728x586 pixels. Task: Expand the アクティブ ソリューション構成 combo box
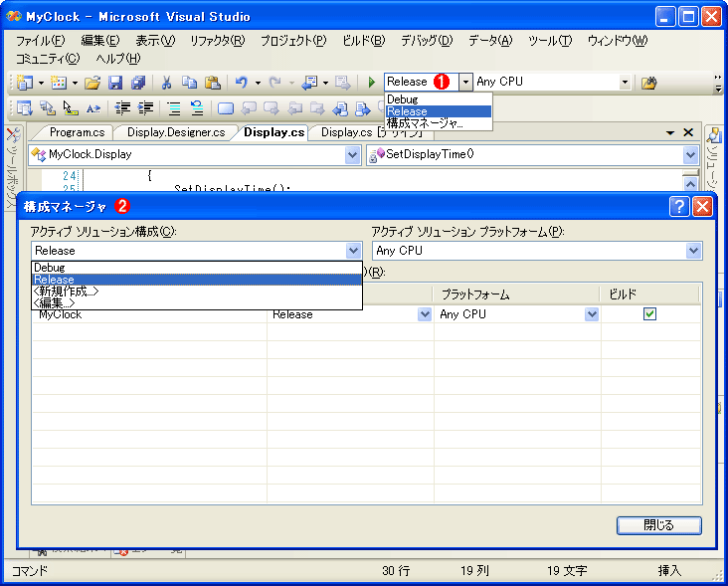pyautogui.click(x=353, y=251)
